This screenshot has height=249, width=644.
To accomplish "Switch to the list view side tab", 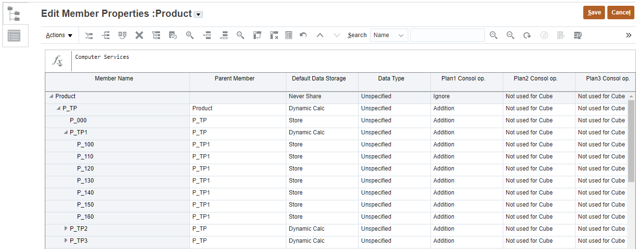I will [x=14, y=36].
